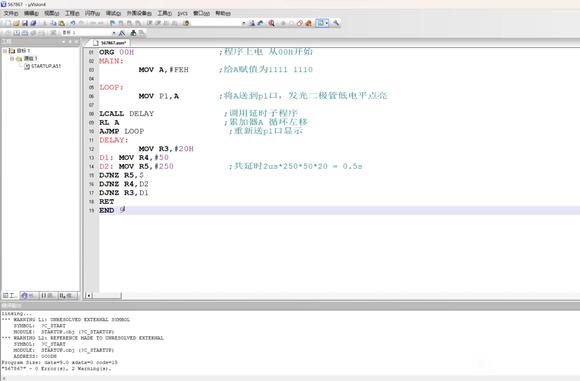Select STARTUP.A51 in the project tree
The width and height of the screenshot is (580, 381).
point(46,66)
